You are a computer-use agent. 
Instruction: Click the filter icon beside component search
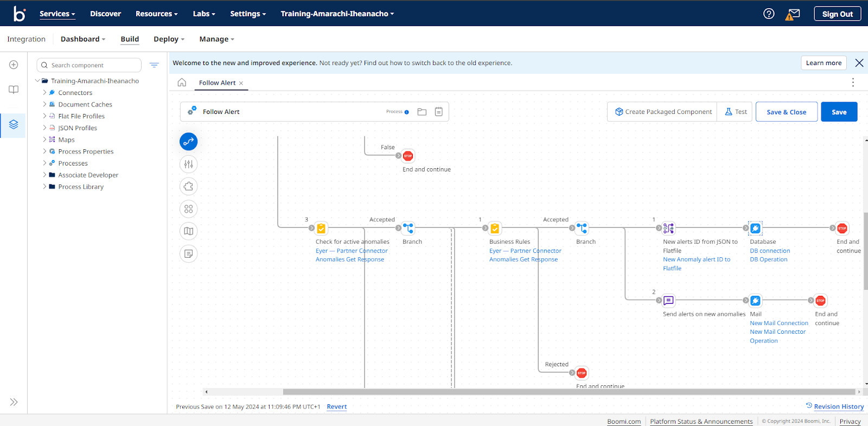pos(154,65)
